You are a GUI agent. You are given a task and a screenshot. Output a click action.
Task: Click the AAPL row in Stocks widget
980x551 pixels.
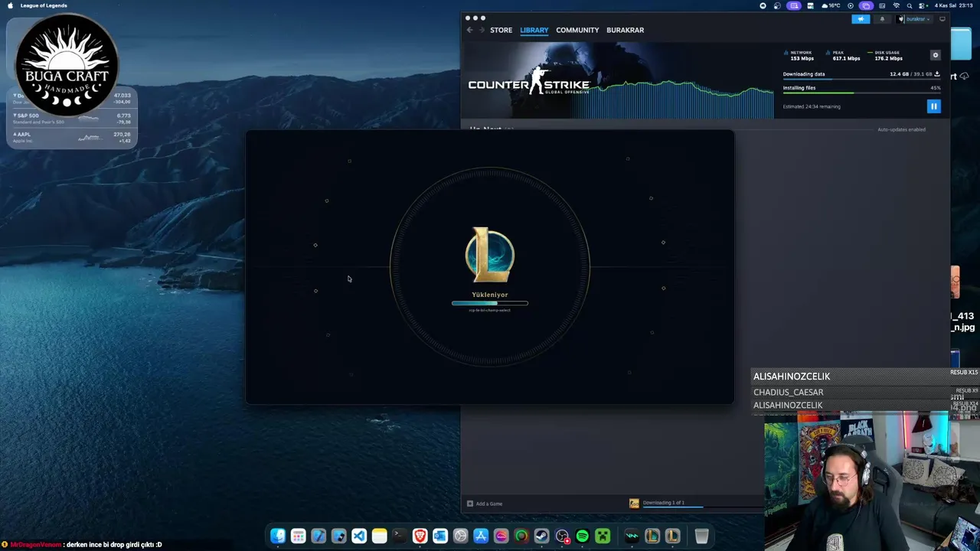[x=72, y=137]
